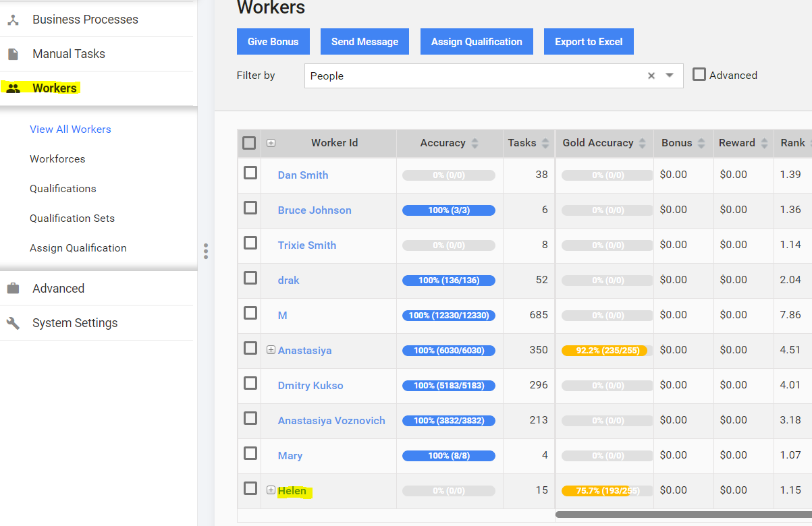Select the Helen row checkbox
This screenshot has width=812, height=526.
[x=250, y=488]
